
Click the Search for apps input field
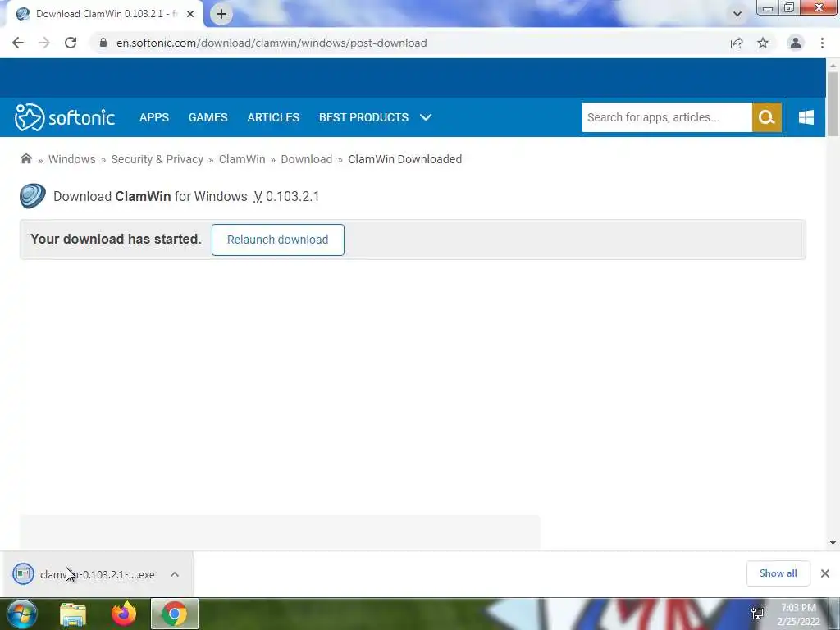(667, 117)
